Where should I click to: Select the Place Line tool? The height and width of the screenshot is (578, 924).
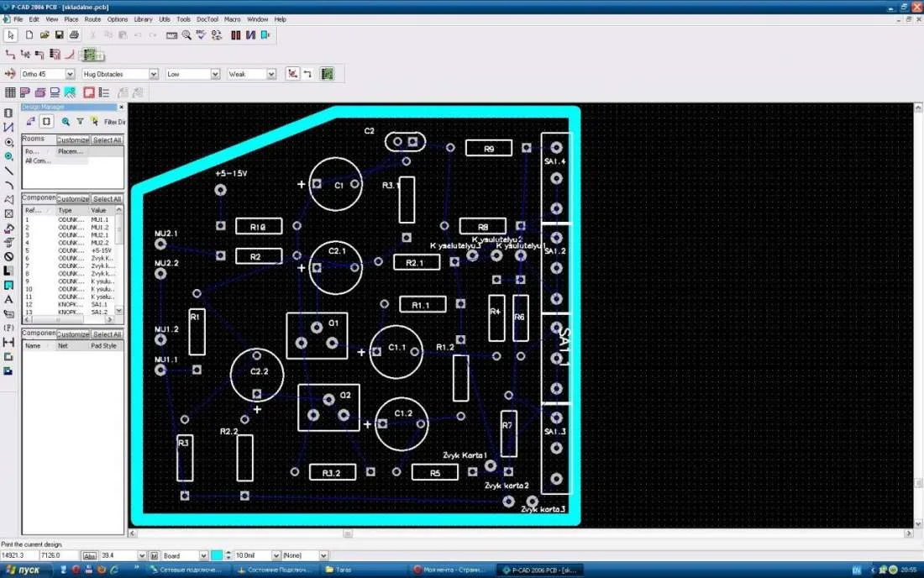point(9,171)
